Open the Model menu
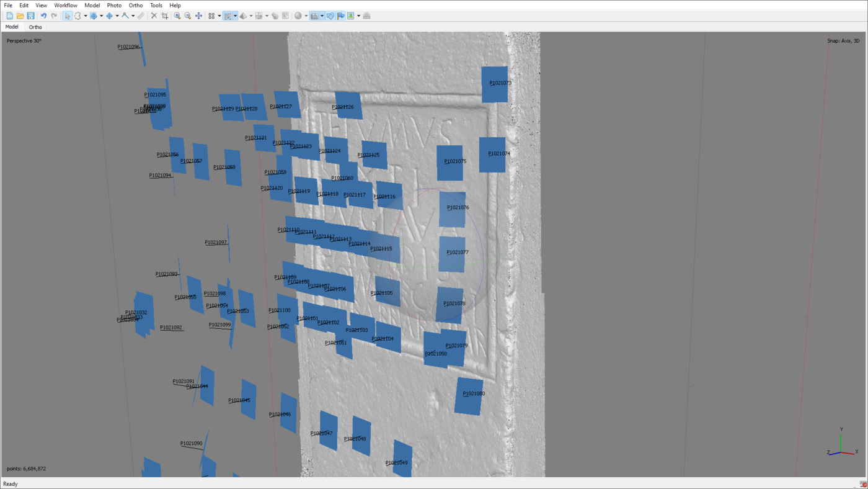Viewport: 868px width, 489px height. [92, 5]
